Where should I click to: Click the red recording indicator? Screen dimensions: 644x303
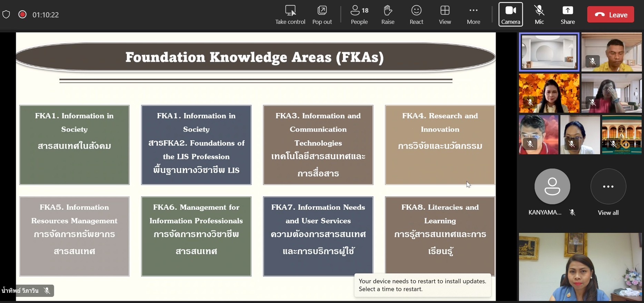click(22, 15)
